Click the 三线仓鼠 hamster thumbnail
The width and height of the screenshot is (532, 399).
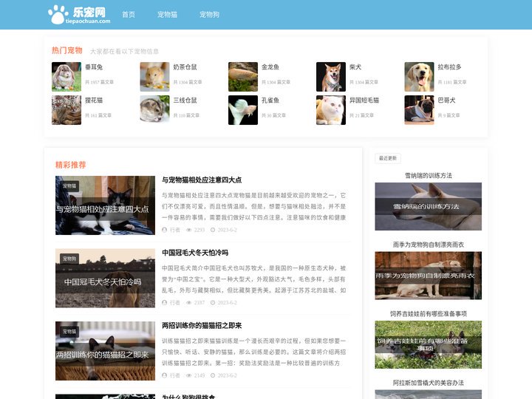[x=154, y=110]
